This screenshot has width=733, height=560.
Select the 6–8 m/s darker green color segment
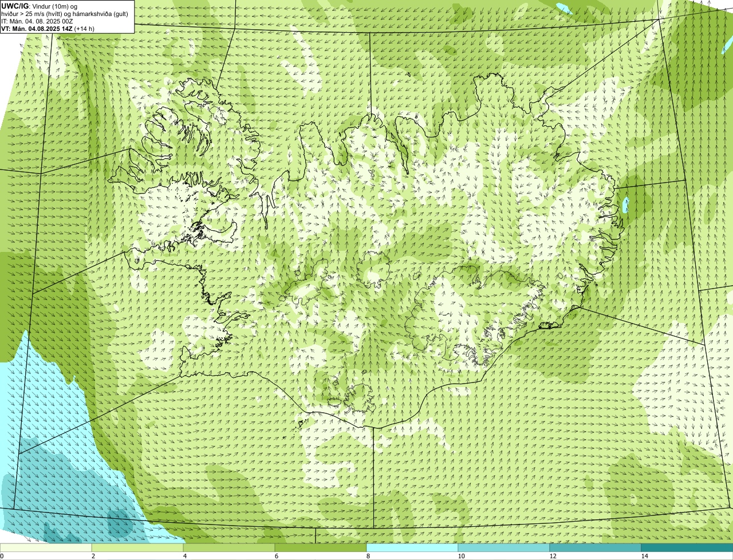tap(321, 547)
